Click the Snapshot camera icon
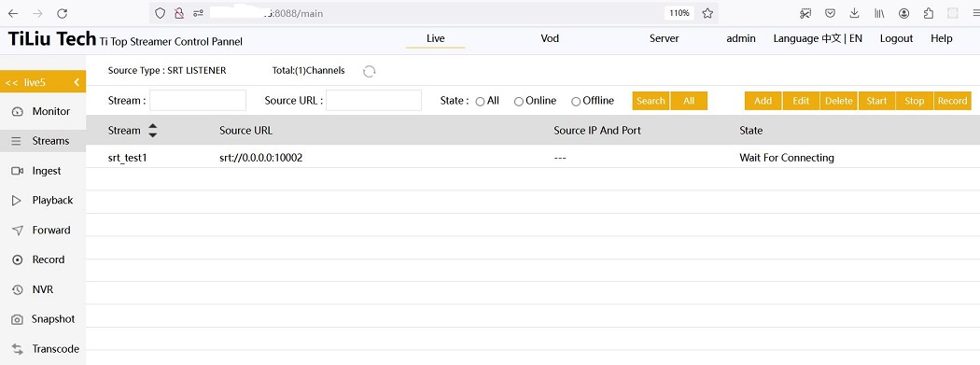Viewport: 980px width, 365px height. 18,319
